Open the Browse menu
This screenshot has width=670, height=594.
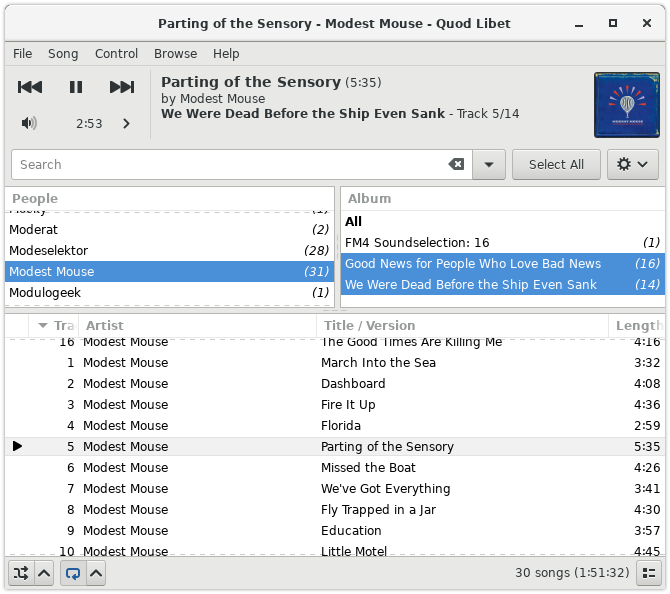tap(175, 53)
